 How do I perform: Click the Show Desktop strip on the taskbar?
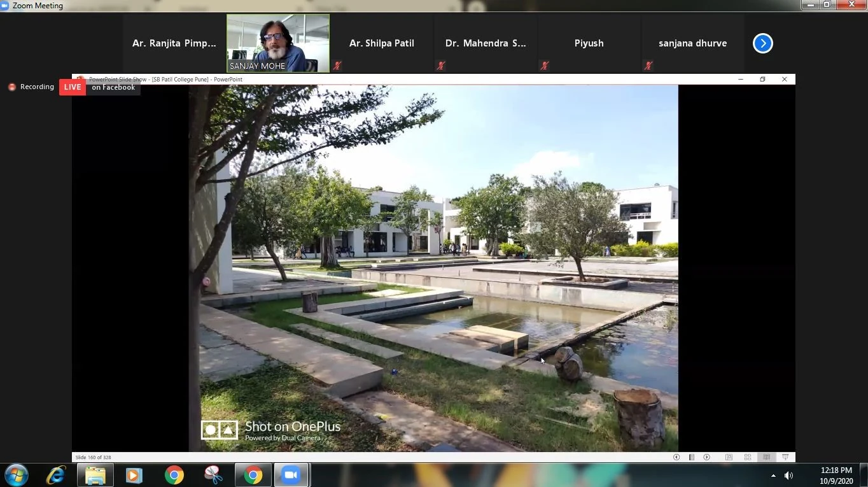click(864, 476)
